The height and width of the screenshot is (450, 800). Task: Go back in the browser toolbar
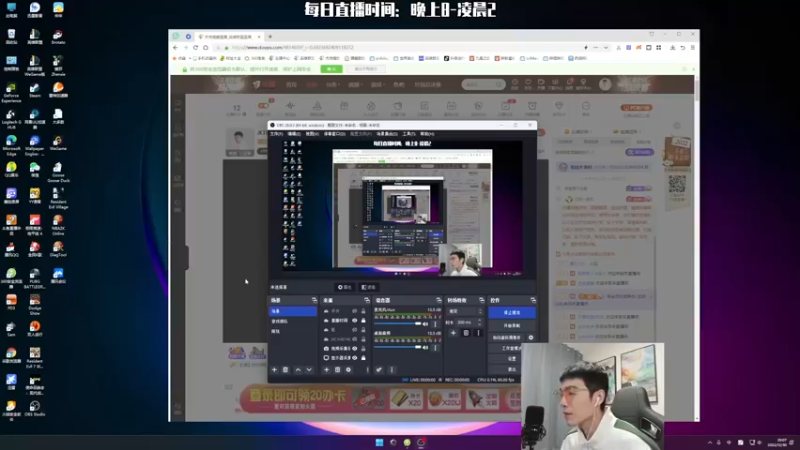pos(176,47)
